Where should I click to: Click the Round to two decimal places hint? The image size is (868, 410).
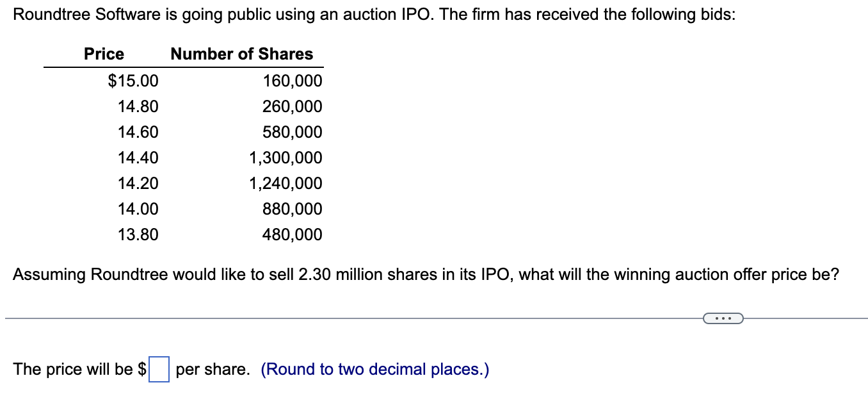coord(375,370)
